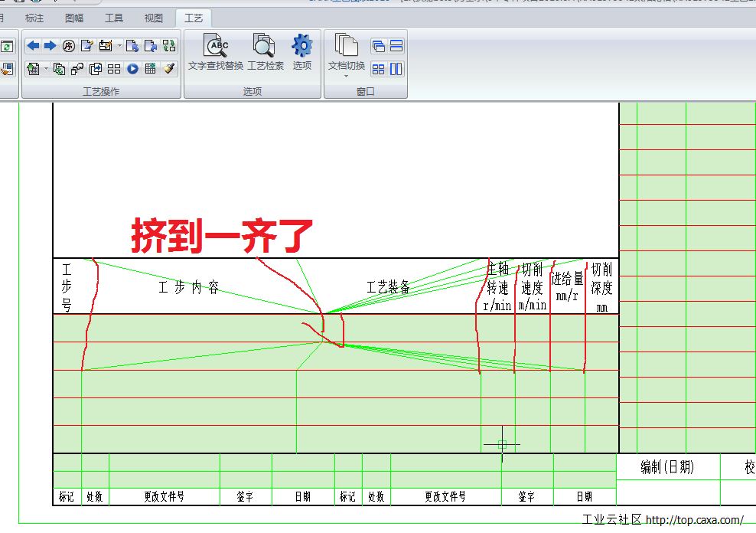Open 文字查找替换 text find and replace
The image size is (756, 533).
(216, 52)
